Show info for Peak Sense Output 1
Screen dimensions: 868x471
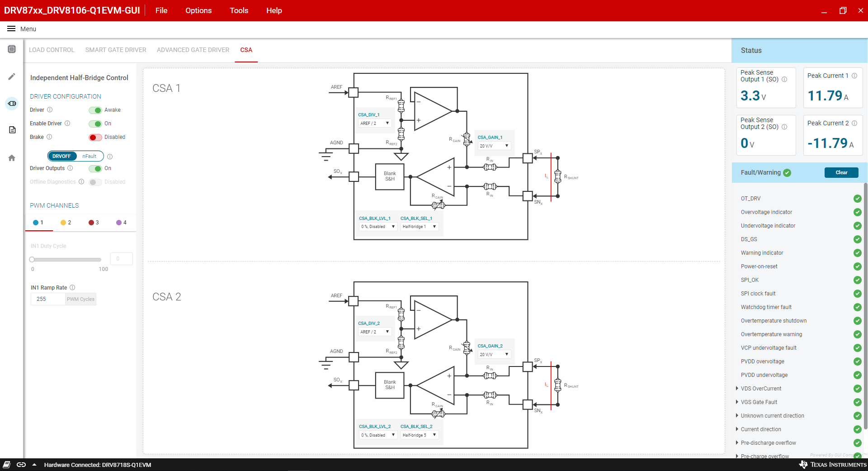[784, 80]
